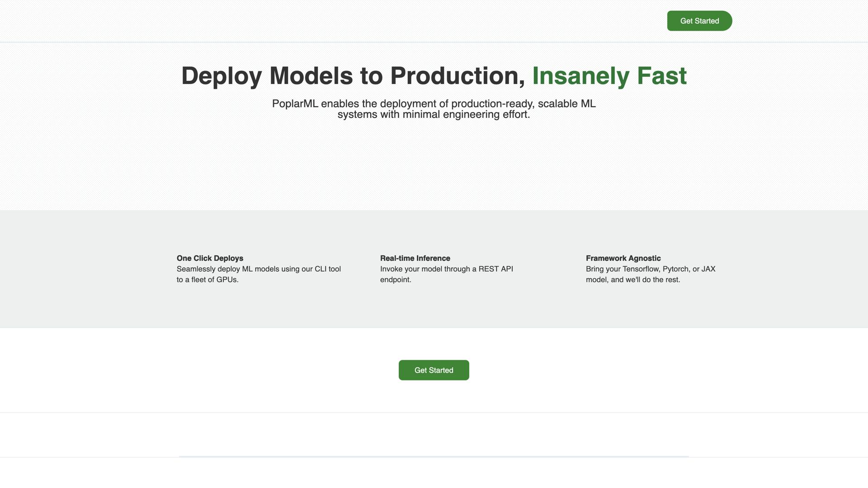Click 'CLI tool' in One Click Deploys description

click(327, 269)
